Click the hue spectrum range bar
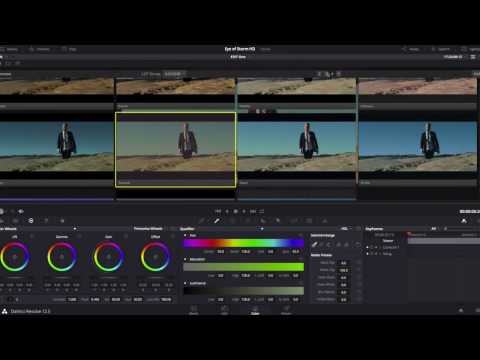 pos(244,243)
